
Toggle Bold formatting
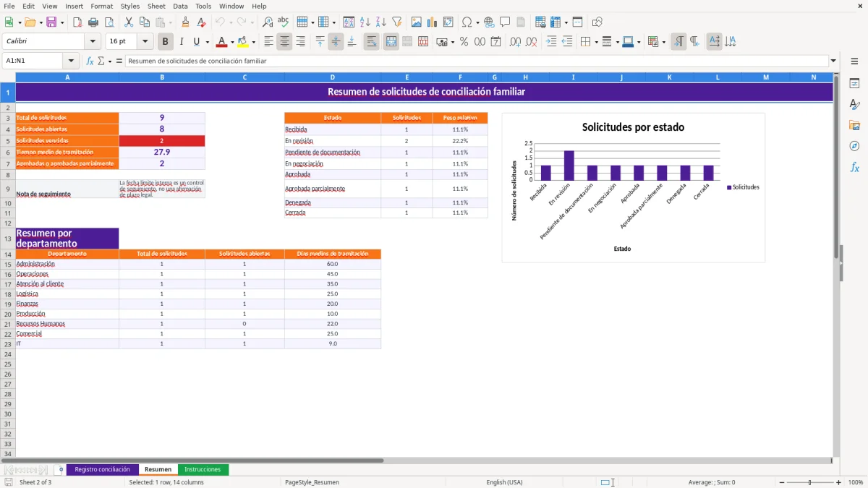[166, 42]
